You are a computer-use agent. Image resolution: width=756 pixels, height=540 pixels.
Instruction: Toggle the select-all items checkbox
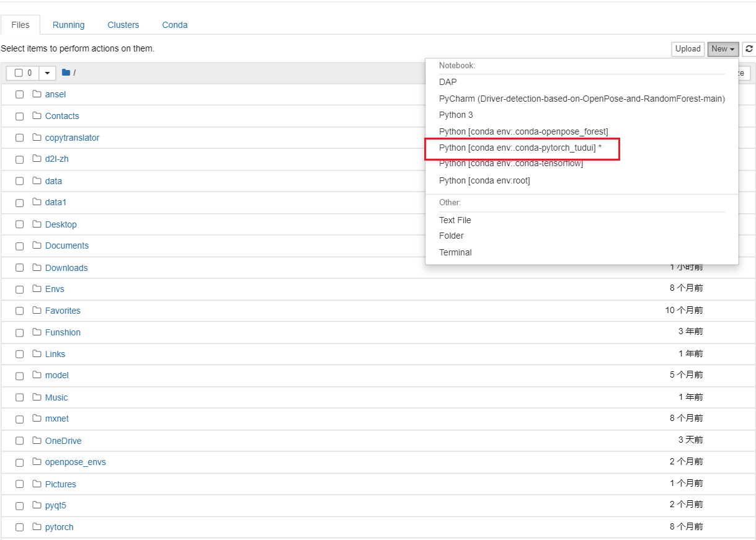point(19,73)
